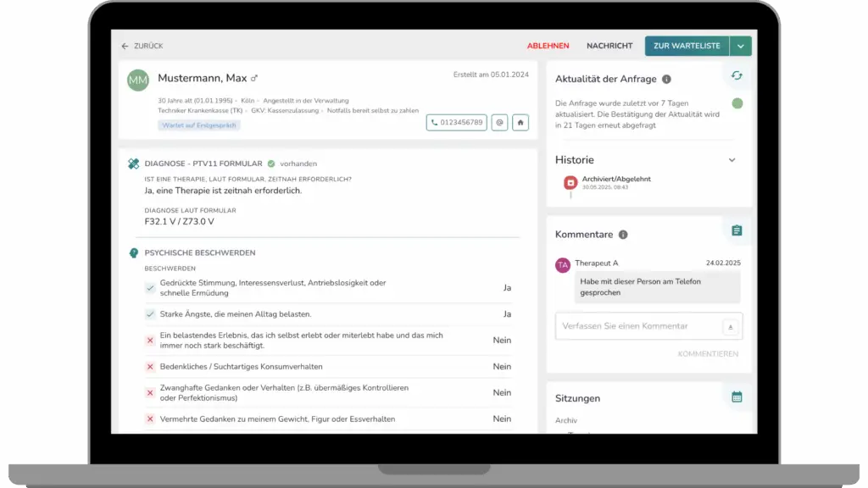Click info icon beside Aktualität der Anfrage
Image resolution: width=868 pixels, height=488 pixels.
click(x=666, y=80)
